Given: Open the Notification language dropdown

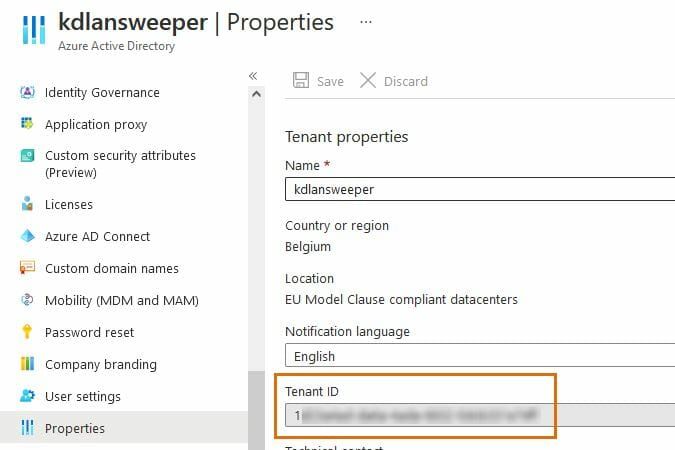Looking at the screenshot, I should [480, 356].
